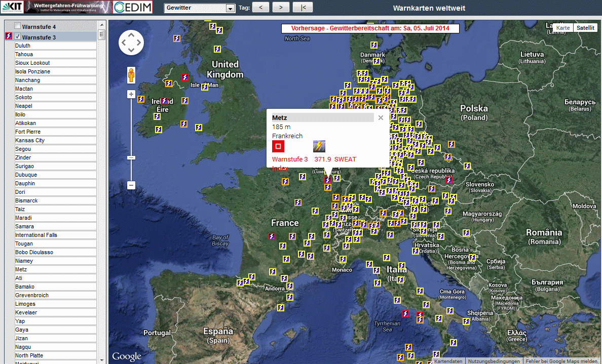Pick the Street View pegman icon
Screen dimensions: 602x364
(x=131, y=75)
